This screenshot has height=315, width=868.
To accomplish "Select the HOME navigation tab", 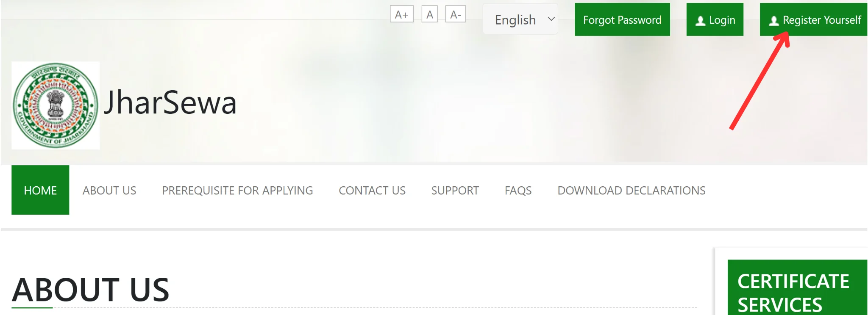I will tap(40, 190).
